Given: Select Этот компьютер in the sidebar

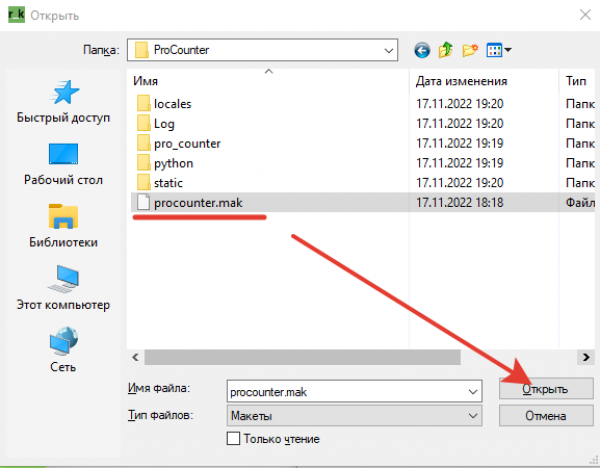Looking at the screenshot, I should (x=64, y=288).
